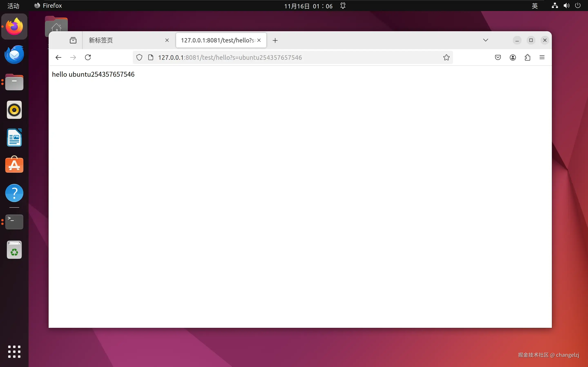This screenshot has height=367, width=588.
Task: Click page info icon in address bar
Action: coord(151,58)
